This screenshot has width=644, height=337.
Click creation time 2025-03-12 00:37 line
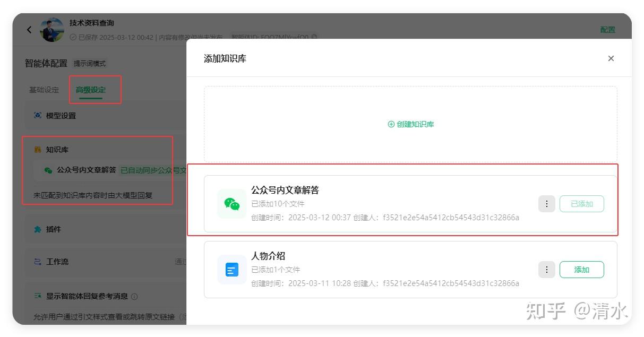(x=385, y=218)
